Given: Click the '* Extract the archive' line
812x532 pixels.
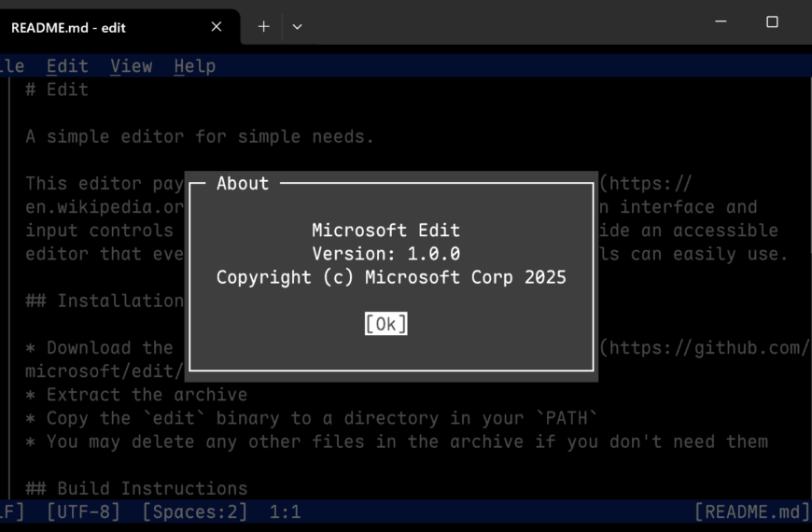Looking at the screenshot, I should [x=136, y=395].
